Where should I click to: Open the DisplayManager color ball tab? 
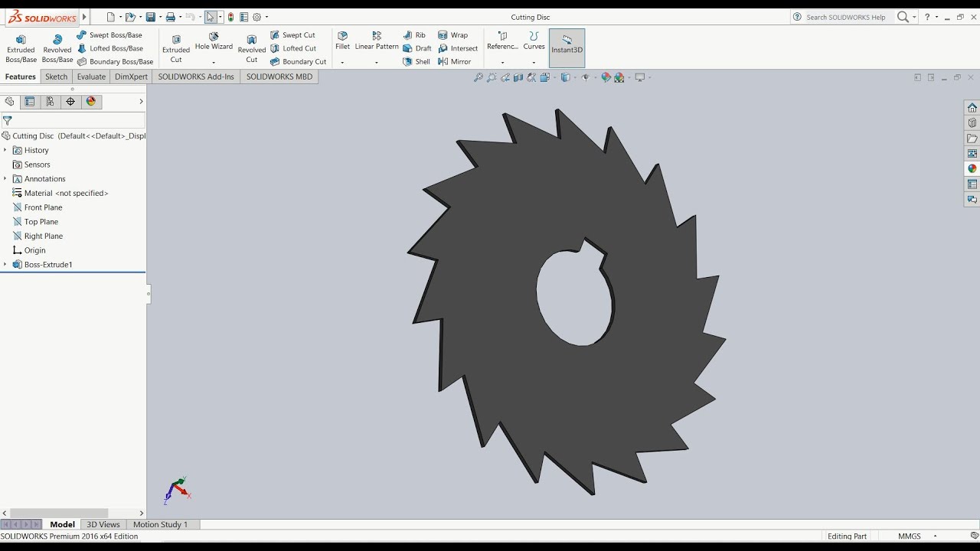91,102
